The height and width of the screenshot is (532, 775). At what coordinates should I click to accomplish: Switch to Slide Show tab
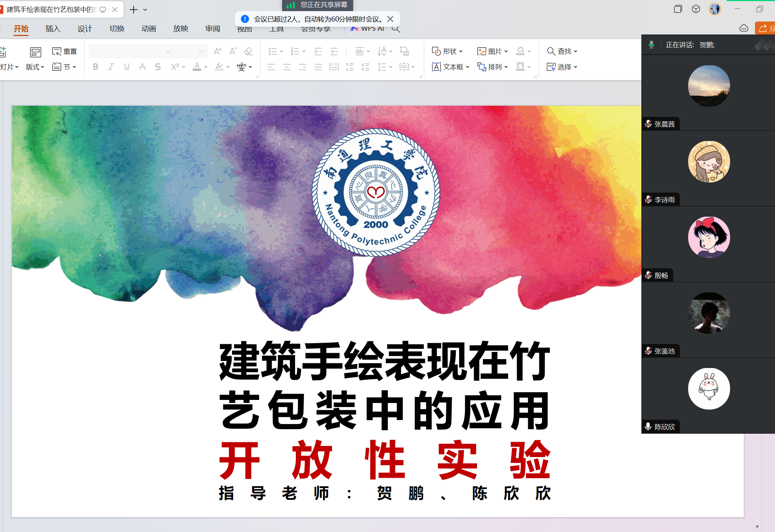click(181, 29)
